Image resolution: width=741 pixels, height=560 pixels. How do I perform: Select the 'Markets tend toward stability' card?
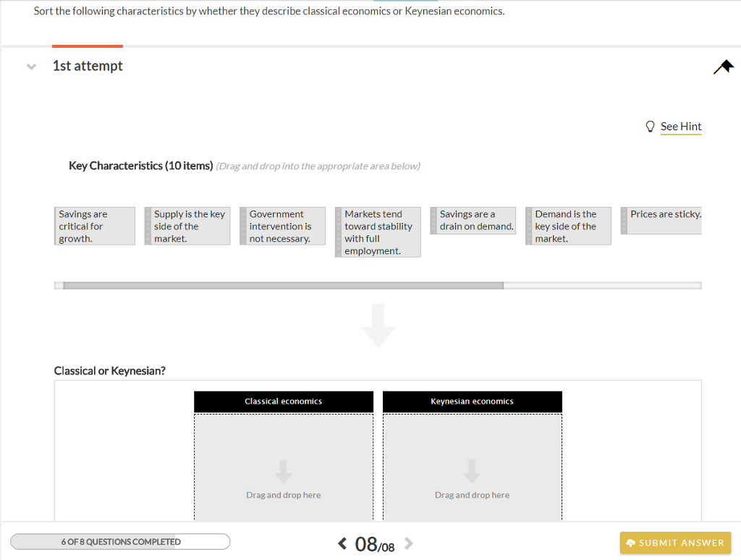coord(377,232)
